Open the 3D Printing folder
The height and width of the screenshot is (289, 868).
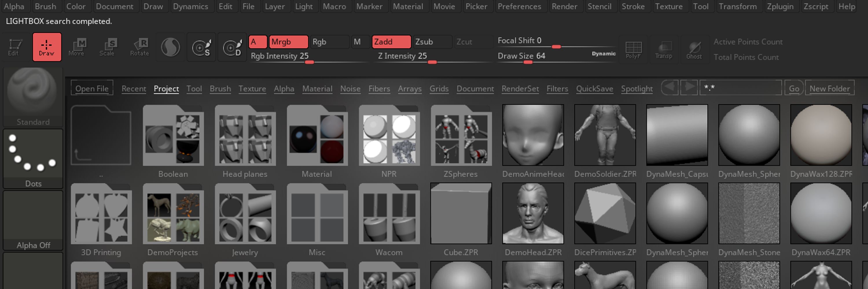click(101, 214)
